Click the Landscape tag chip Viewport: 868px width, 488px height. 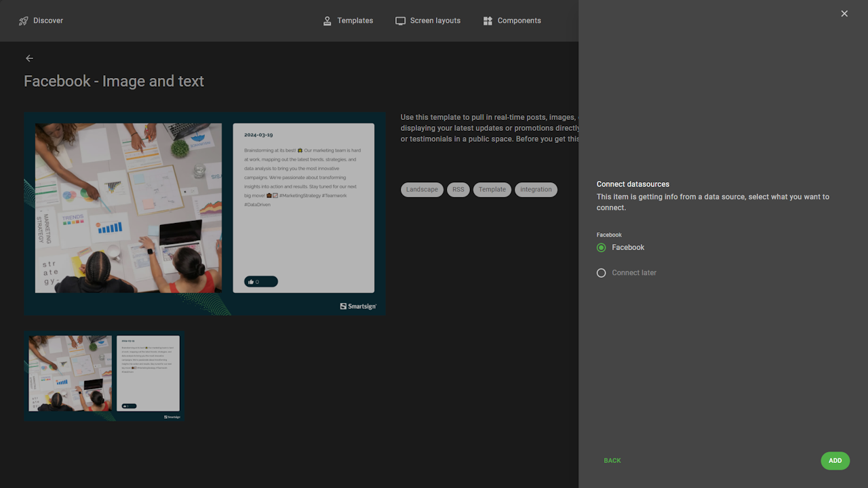tap(422, 190)
